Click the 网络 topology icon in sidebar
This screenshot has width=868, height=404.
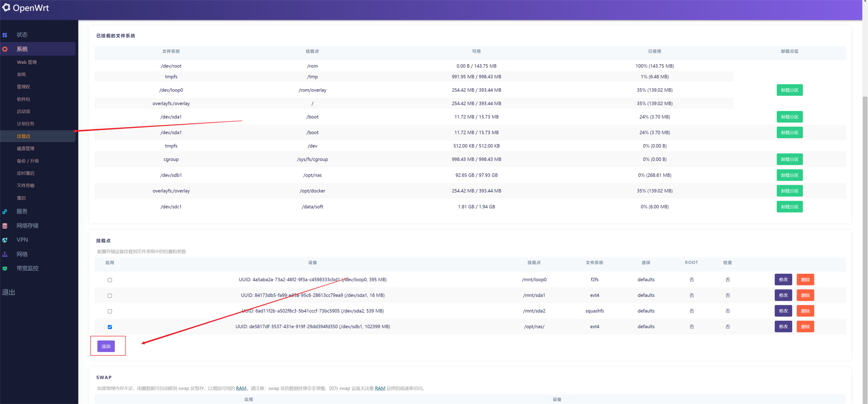[x=5, y=254]
